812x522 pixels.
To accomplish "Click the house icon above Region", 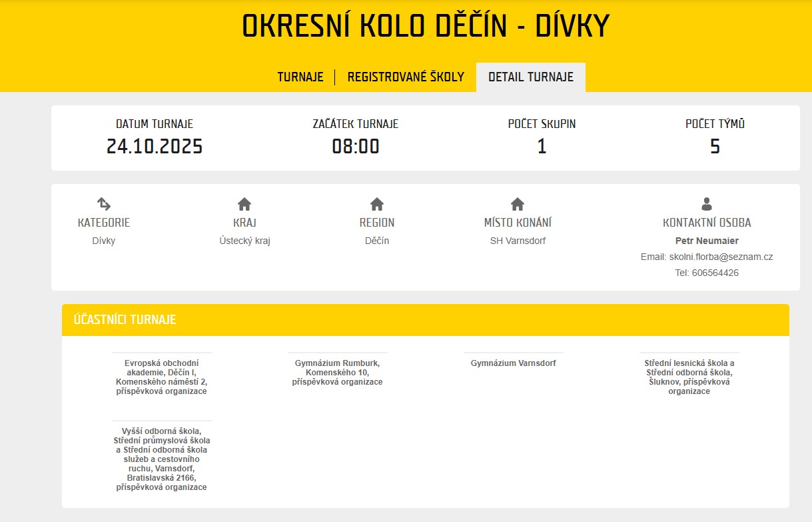I will click(x=377, y=204).
